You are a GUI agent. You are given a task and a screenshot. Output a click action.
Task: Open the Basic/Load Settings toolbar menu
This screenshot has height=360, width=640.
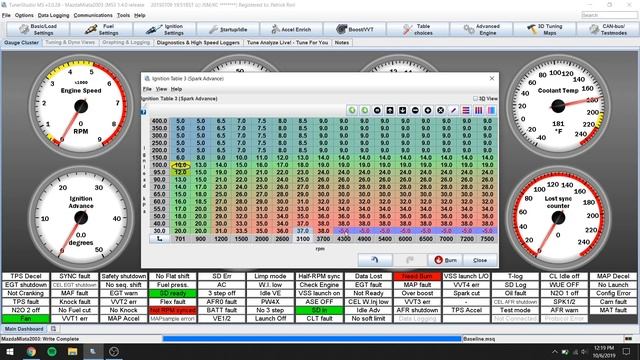tap(38, 29)
